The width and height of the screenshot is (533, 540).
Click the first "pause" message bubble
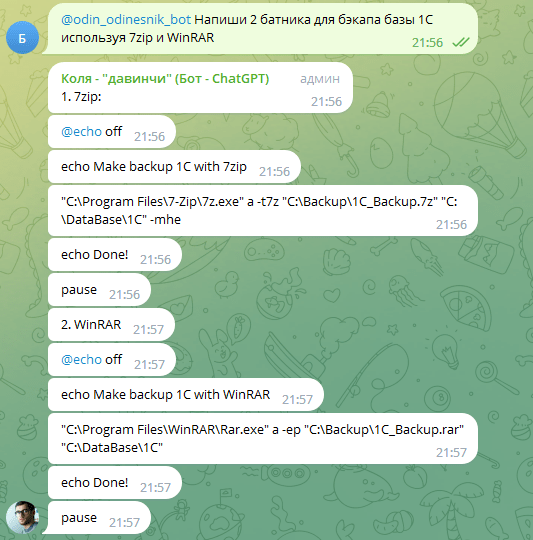(99, 290)
